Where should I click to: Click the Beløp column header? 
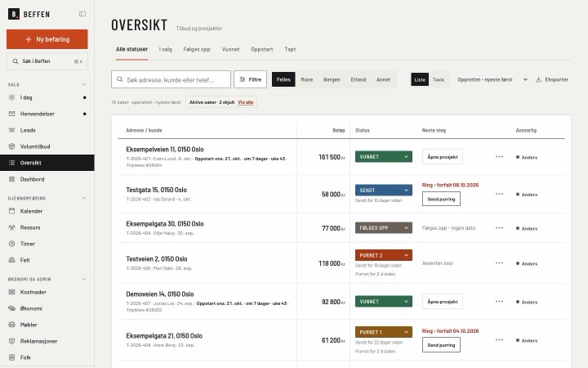point(339,130)
